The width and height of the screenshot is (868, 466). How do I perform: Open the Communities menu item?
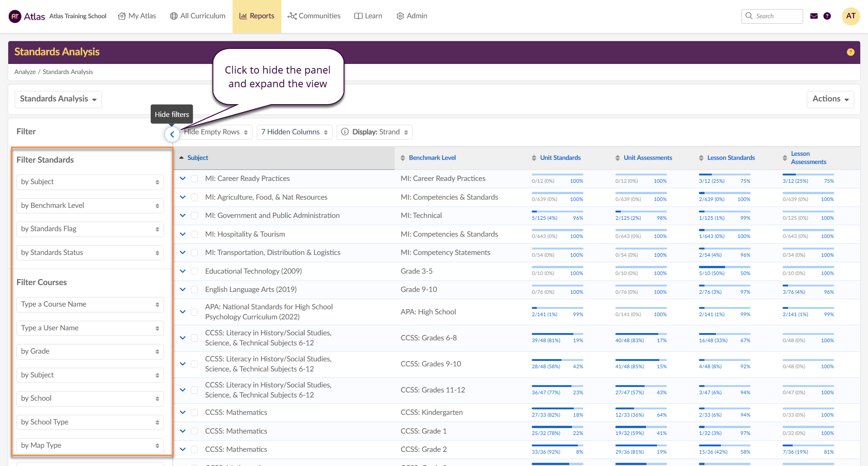pos(314,16)
